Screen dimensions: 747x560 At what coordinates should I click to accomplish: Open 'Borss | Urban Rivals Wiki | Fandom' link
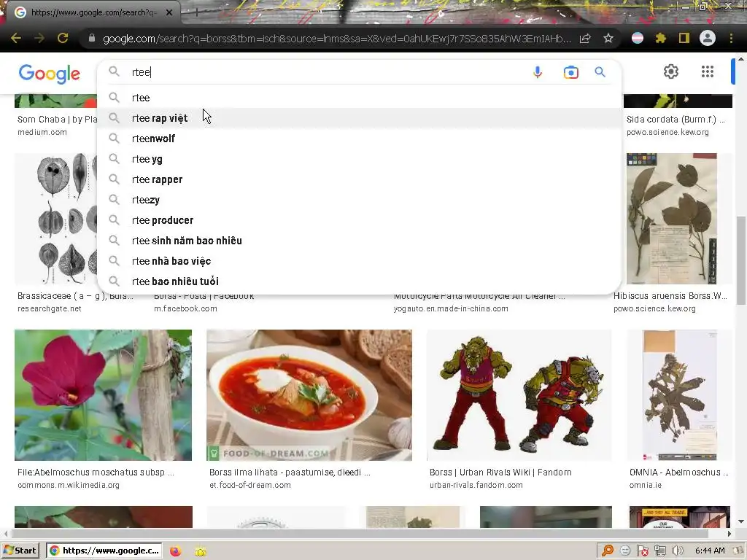click(500, 472)
